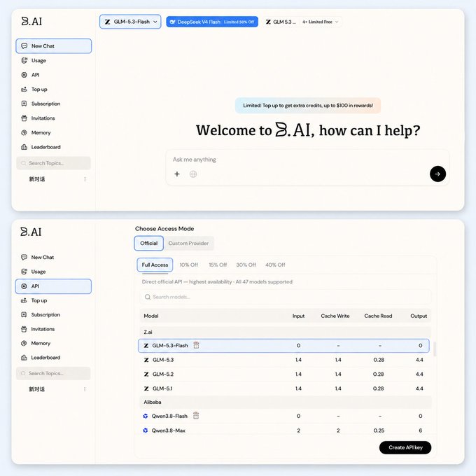The height and width of the screenshot is (476, 476).
Task: Select the 15% Off tab
Action: [218, 265]
